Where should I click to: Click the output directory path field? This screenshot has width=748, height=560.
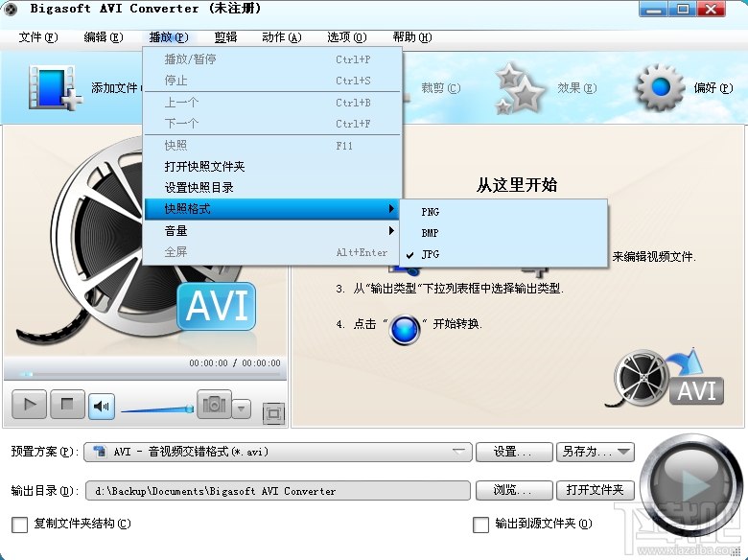coord(278,491)
